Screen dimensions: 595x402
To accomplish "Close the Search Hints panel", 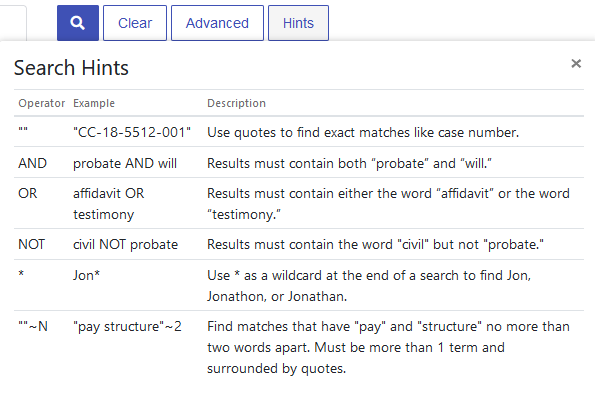I will [x=576, y=63].
